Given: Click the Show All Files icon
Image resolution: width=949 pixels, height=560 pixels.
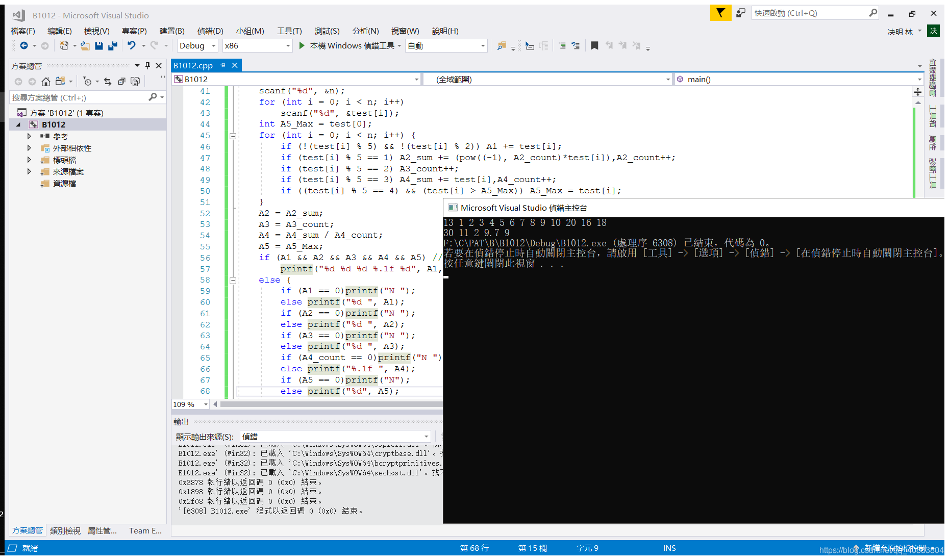Looking at the screenshot, I should (135, 82).
